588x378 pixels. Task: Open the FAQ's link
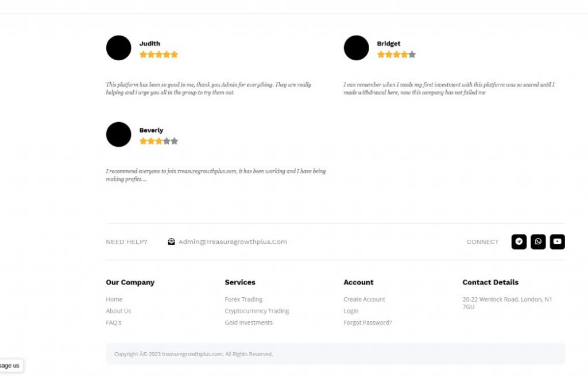pyautogui.click(x=114, y=322)
